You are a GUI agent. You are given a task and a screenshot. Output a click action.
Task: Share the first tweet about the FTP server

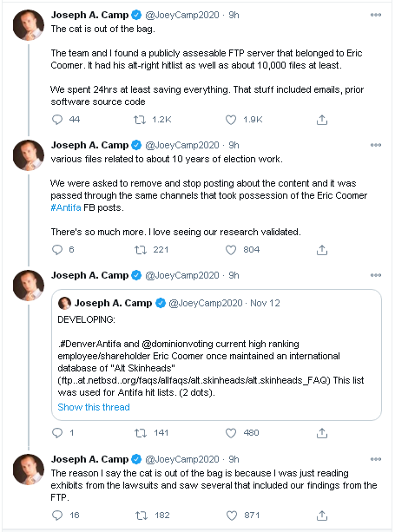click(x=322, y=120)
